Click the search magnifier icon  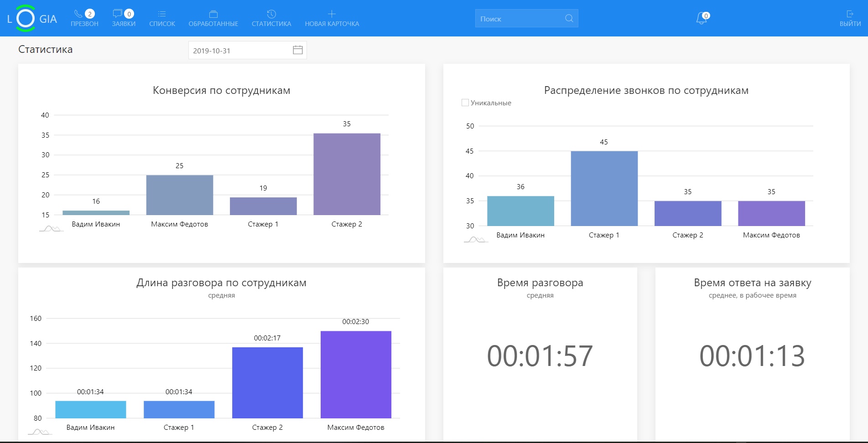tap(569, 18)
